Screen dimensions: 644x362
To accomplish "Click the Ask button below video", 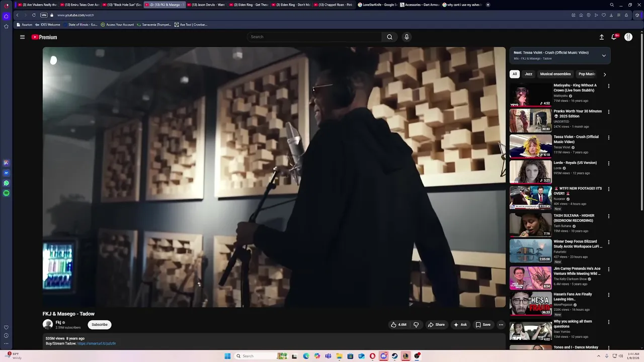I will tap(460, 325).
